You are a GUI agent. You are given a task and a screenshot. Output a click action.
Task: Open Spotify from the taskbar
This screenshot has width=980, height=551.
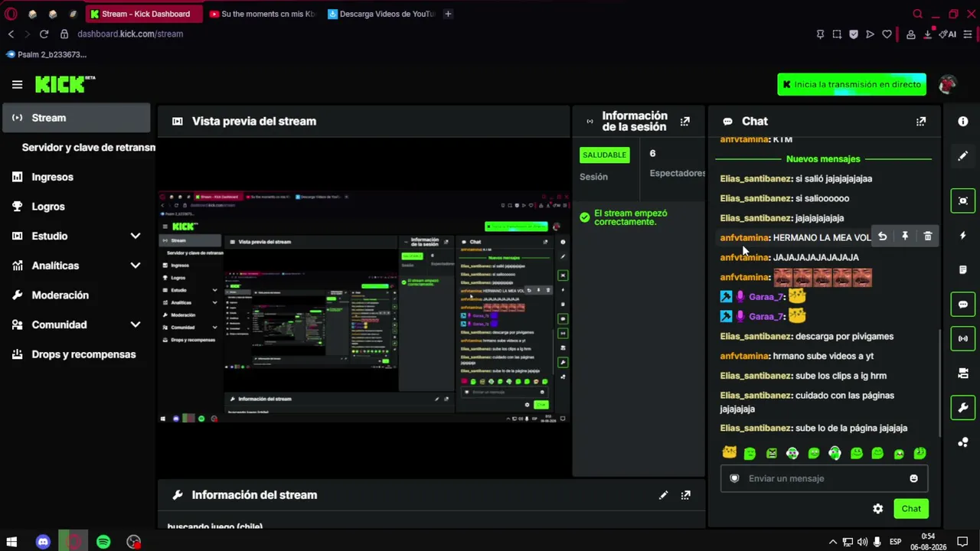click(103, 542)
